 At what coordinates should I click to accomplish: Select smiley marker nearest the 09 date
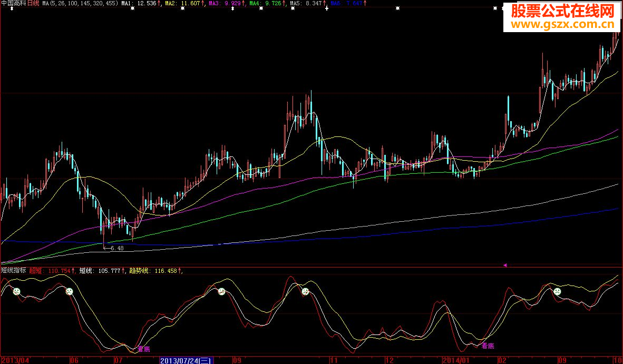point(222,291)
